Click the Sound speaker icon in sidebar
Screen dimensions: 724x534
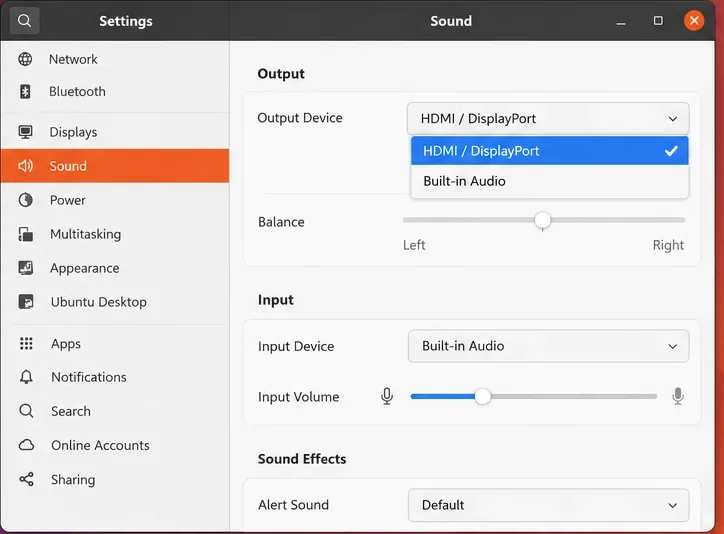(x=25, y=166)
